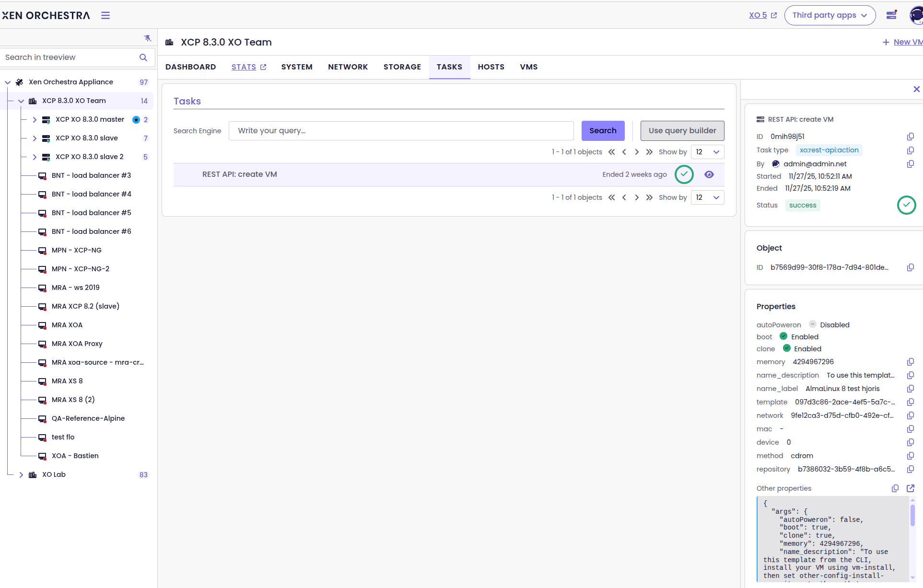Close the task details side panel
Image resolution: width=923 pixels, height=588 pixels.
916,89
